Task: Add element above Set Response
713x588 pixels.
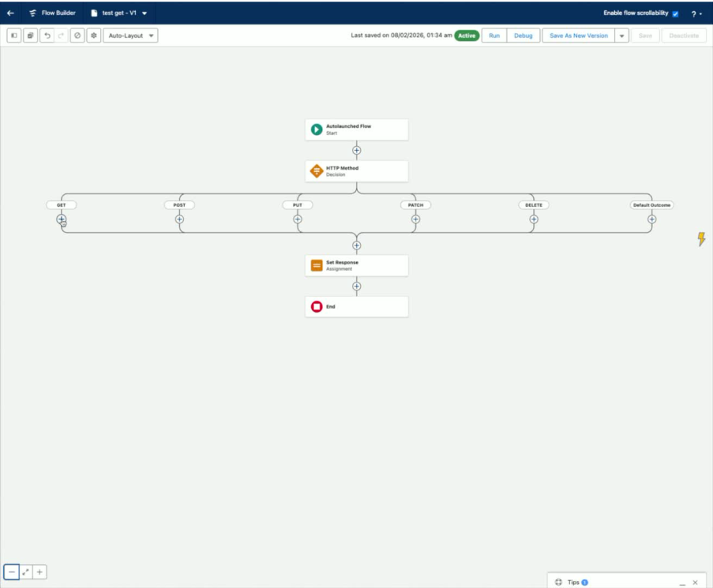Action: pyautogui.click(x=357, y=245)
